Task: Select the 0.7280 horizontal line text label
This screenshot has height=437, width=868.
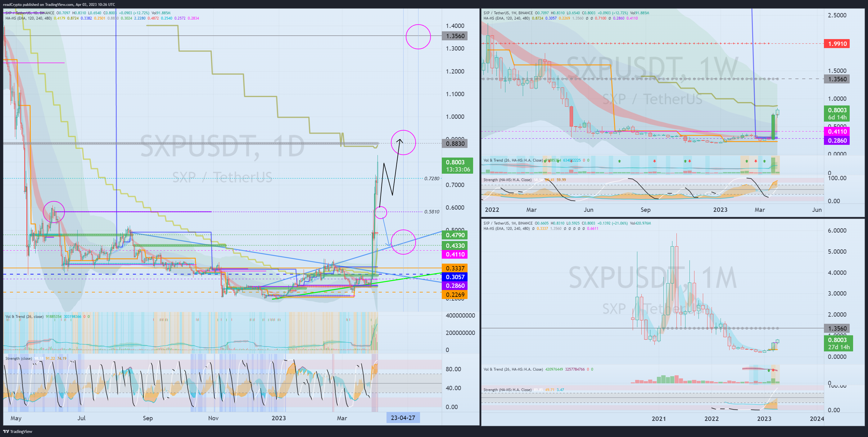Action: (432, 178)
